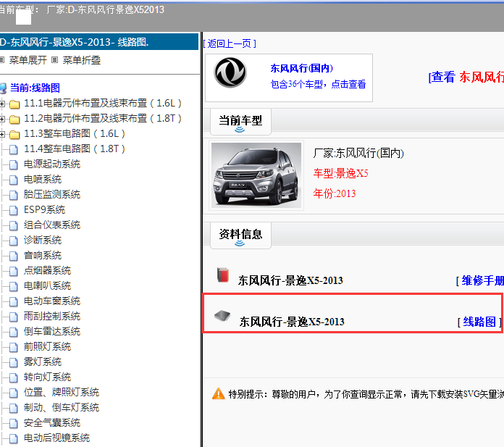This screenshot has width=504, height=447.
Task: Click 包含36个车型,点击查看 link
Action: click(318, 84)
